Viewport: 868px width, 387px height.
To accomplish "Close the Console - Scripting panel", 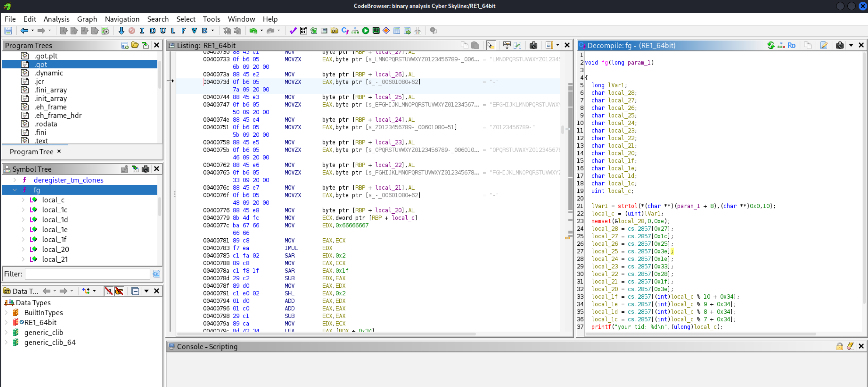I will 861,346.
